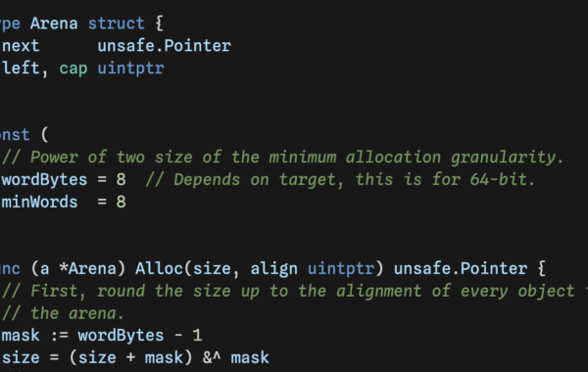The width and height of the screenshot is (588, 372).
Task: Click the 64-bit target comment
Action: click(x=340, y=180)
